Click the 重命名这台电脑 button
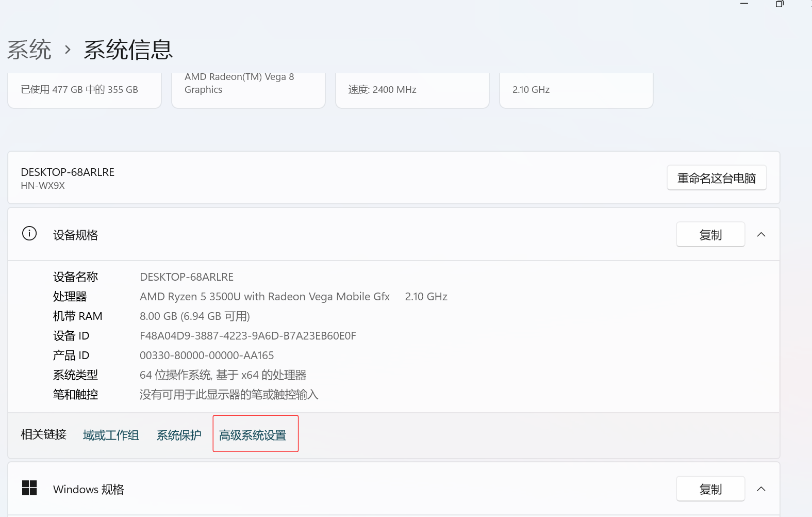 pos(717,178)
